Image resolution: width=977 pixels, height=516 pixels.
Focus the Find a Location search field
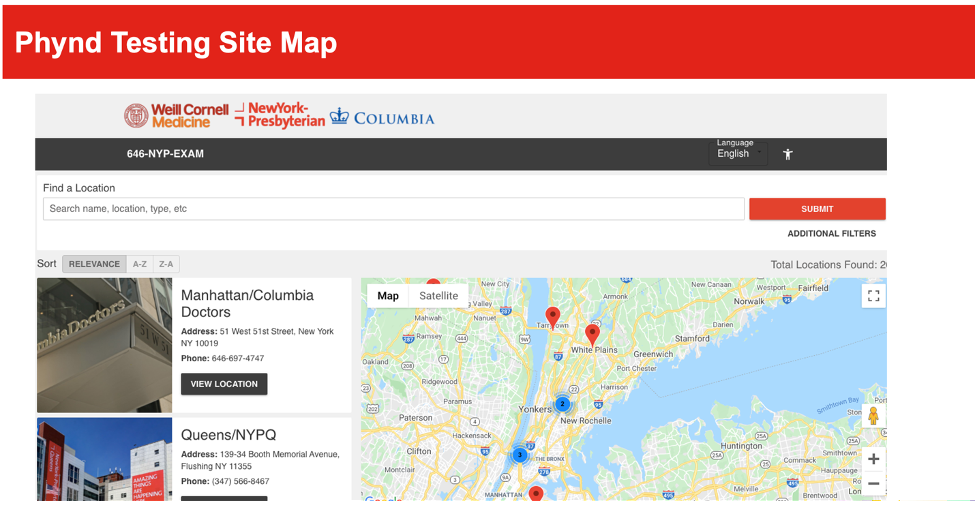pos(394,209)
